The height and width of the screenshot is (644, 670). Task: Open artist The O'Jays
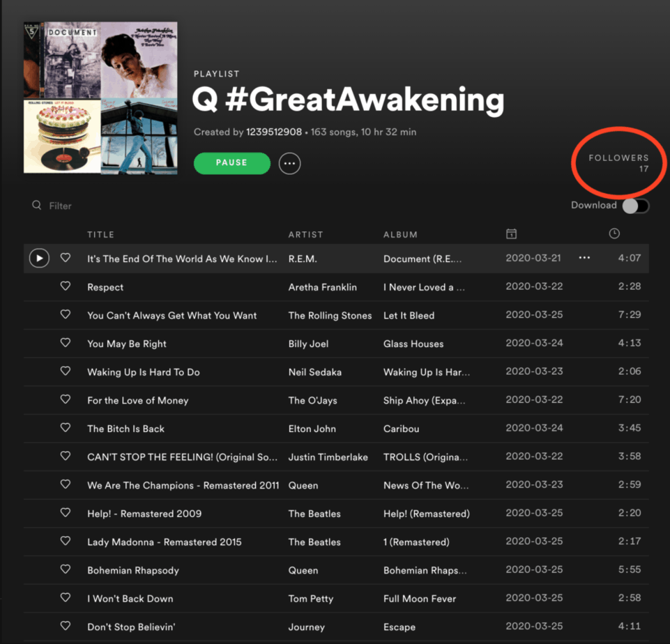click(x=313, y=401)
